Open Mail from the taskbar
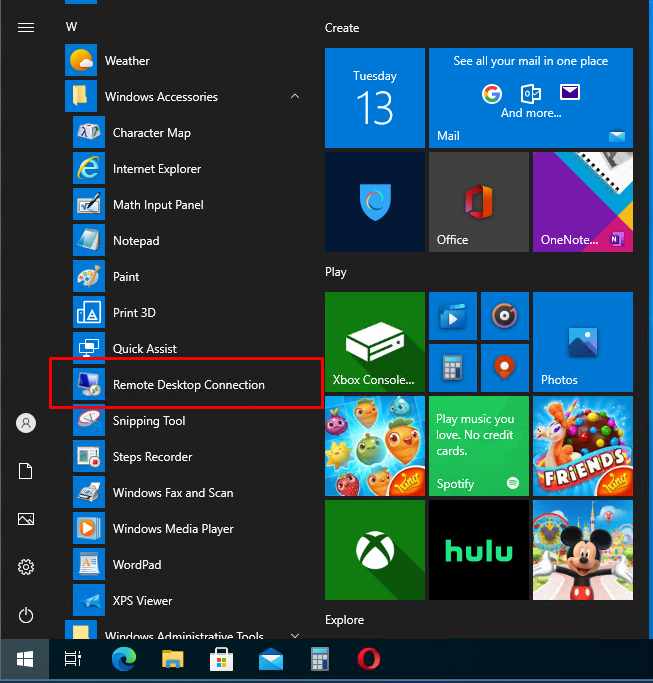 [271, 659]
